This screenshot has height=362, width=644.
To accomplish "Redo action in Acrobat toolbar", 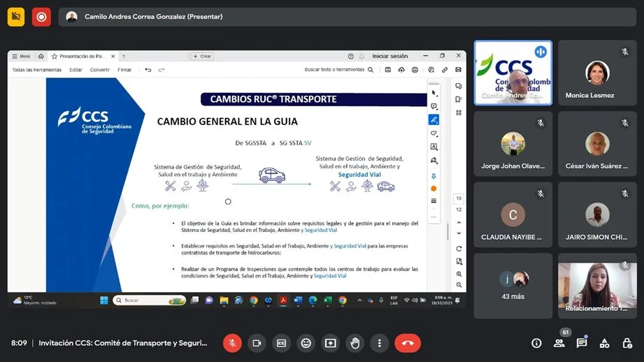I will tap(162, 70).
